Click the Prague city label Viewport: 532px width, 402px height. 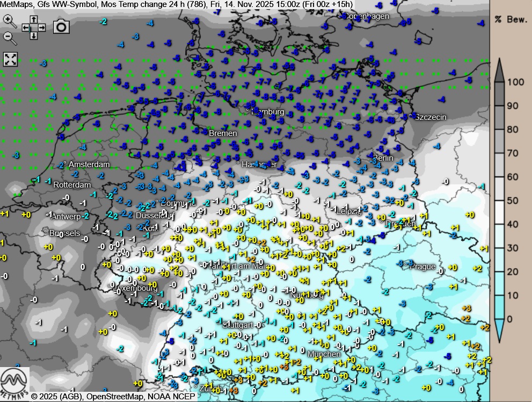(x=422, y=267)
